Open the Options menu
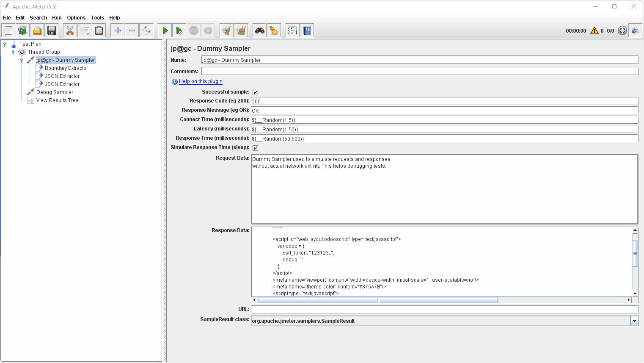 [x=76, y=18]
